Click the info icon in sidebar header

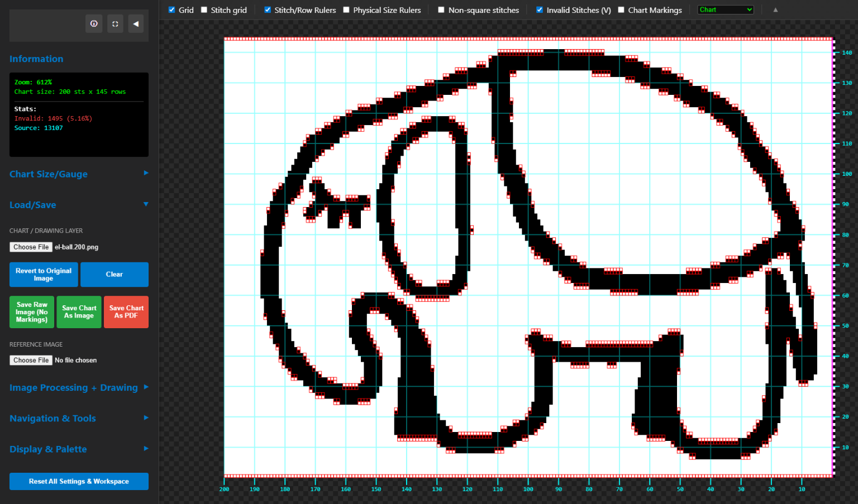(x=94, y=24)
